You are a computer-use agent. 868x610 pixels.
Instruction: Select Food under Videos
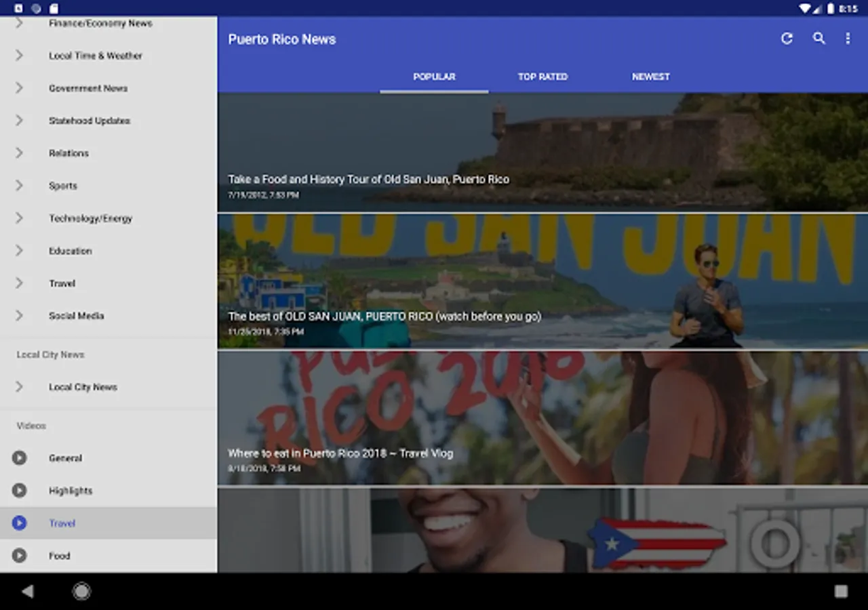108,556
